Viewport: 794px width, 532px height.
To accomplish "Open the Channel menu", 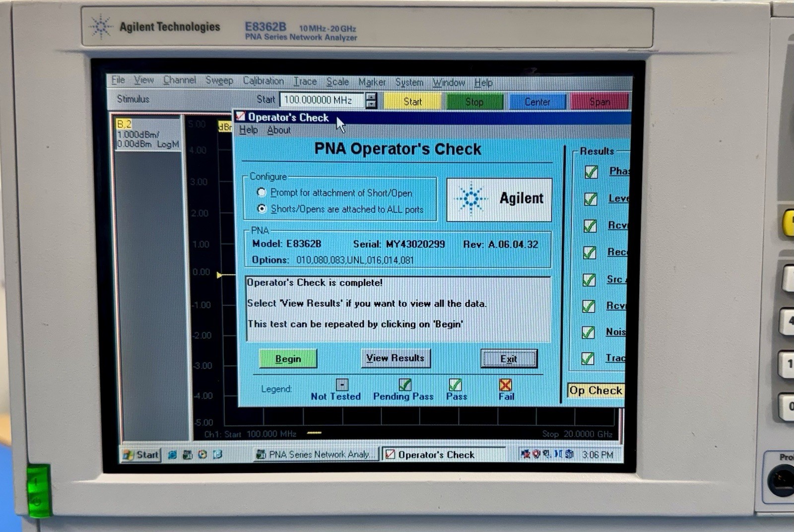I will pyautogui.click(x=180, y=80).
